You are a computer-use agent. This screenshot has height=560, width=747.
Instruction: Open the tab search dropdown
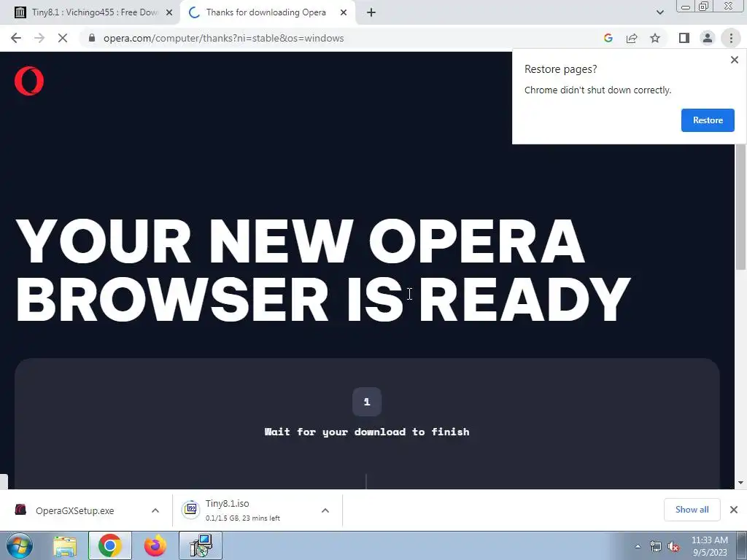click(x=659, y=12)
